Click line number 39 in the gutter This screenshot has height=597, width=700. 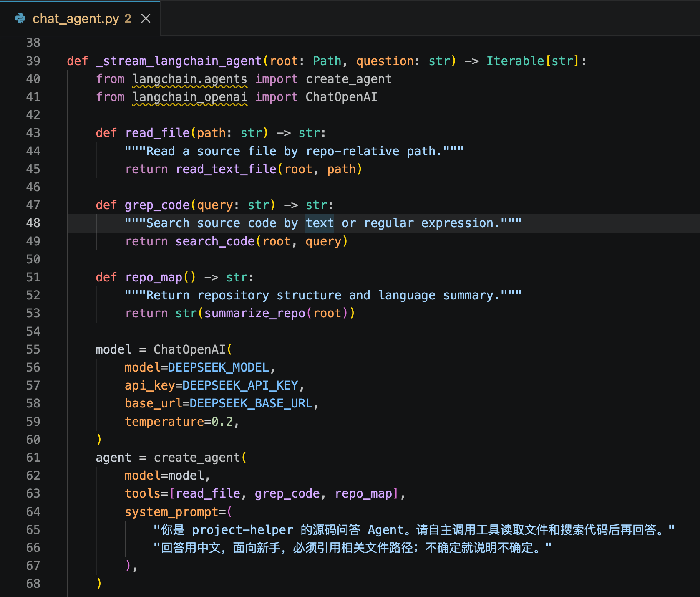(33, 61)
